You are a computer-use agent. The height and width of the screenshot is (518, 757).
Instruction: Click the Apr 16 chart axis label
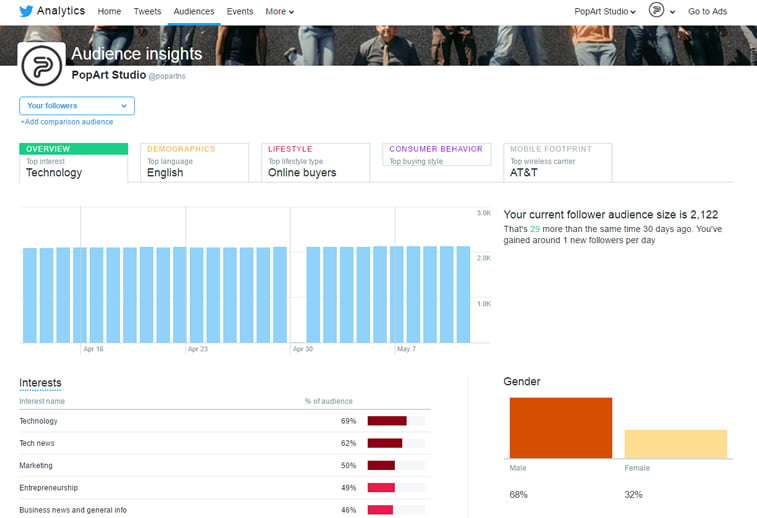coord(93,349)
